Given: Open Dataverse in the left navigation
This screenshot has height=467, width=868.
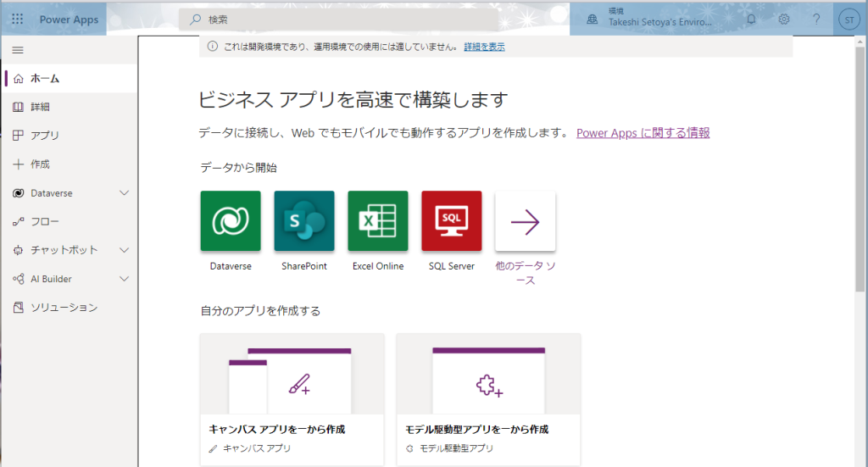Looking at the screenshot, I should coord(70,193).
